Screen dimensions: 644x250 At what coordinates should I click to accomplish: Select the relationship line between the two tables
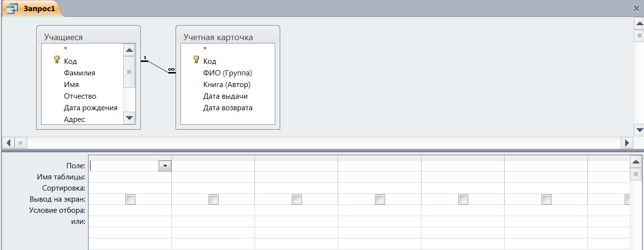pyautogui.click(x=158, y=66)
